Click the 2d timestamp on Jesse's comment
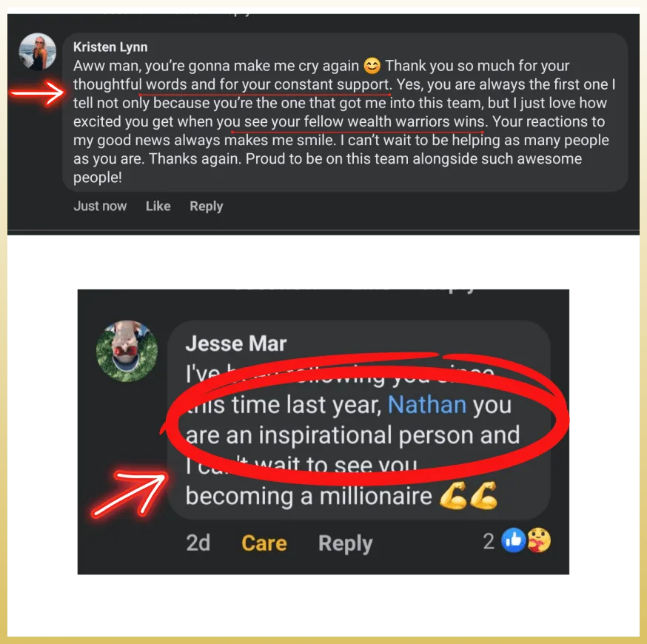Image resolution: width=647 pixels, height=644 pixels. point(198,543)
